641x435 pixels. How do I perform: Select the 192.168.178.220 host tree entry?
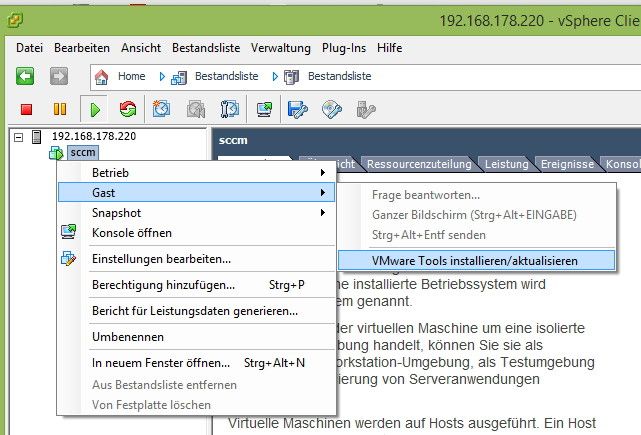pyautogui.click(x=94, y=137)
